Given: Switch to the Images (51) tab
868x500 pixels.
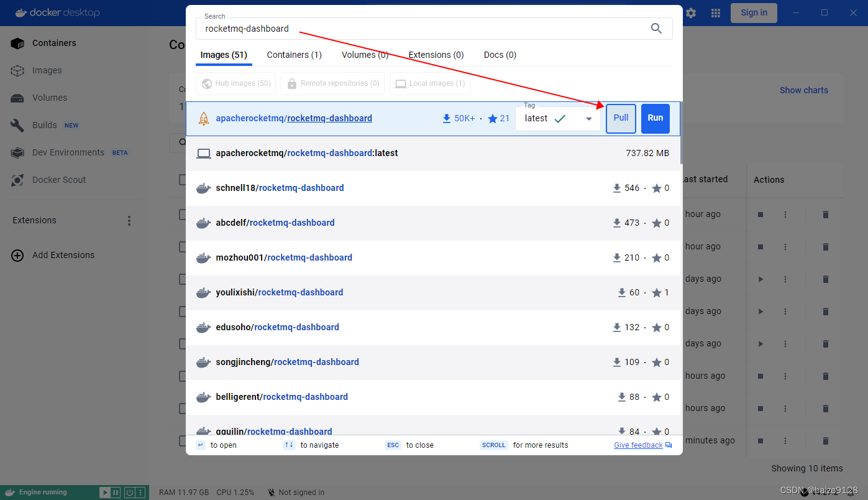Looking at the screenshot, I should tap(224, 55).
